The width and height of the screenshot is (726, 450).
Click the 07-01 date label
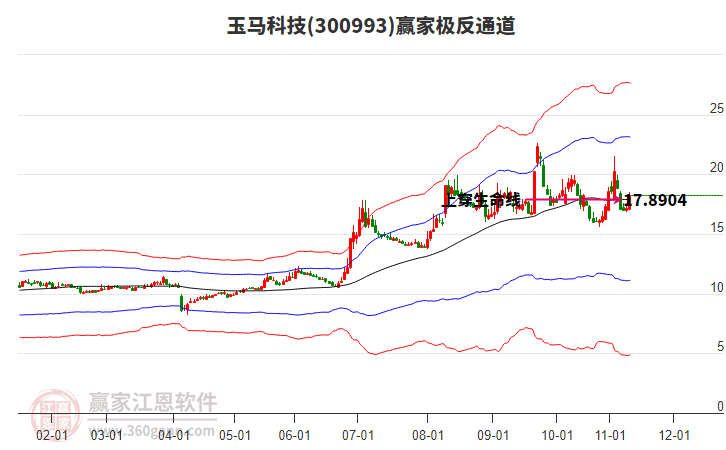coord(357,435)
